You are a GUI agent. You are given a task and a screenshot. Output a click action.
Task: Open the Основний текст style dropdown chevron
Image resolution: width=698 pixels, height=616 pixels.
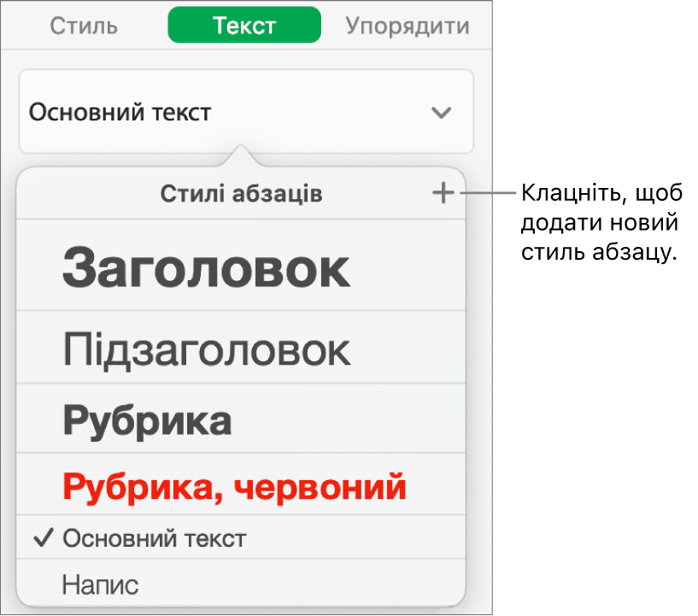[441, 113]
